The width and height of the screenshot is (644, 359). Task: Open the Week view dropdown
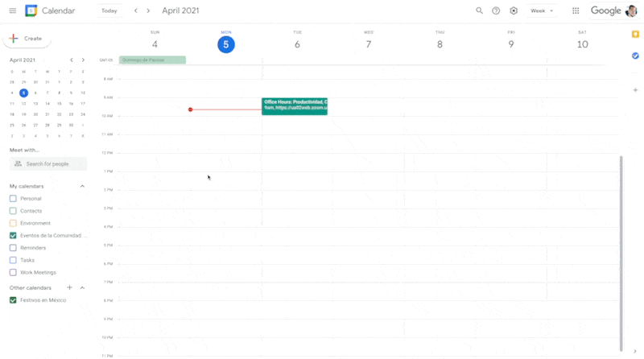542,10
